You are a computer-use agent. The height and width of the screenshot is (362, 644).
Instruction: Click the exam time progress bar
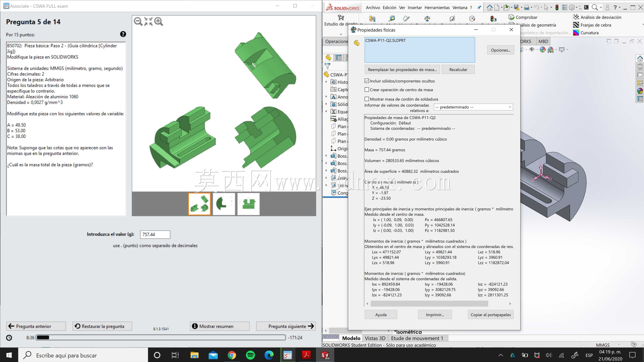click(161, 337)
